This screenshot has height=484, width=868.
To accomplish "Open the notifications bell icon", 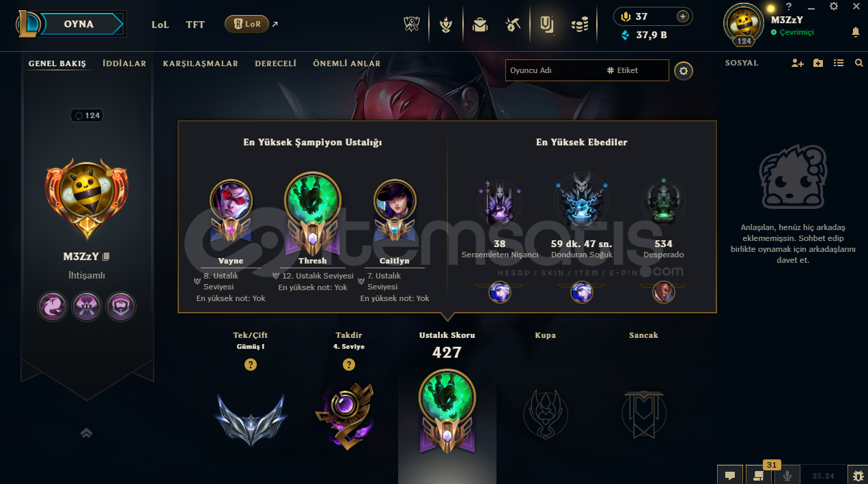I will click(x=856, y=32).
